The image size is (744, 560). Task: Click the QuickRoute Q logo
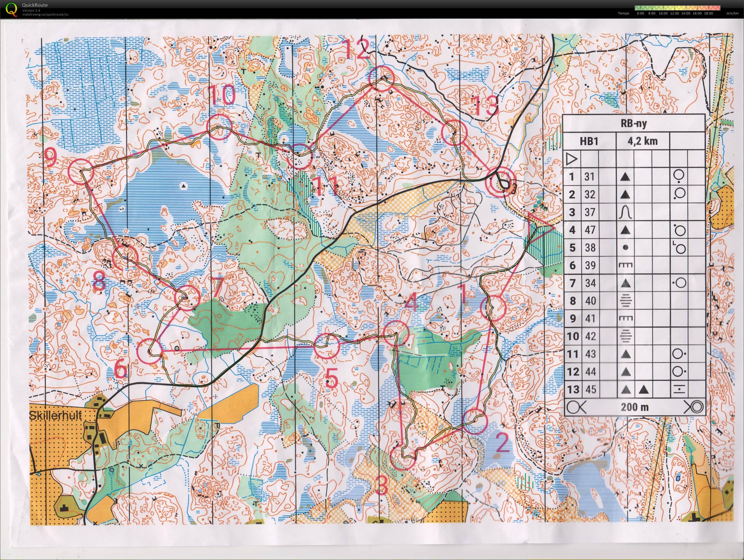[11, 9]
